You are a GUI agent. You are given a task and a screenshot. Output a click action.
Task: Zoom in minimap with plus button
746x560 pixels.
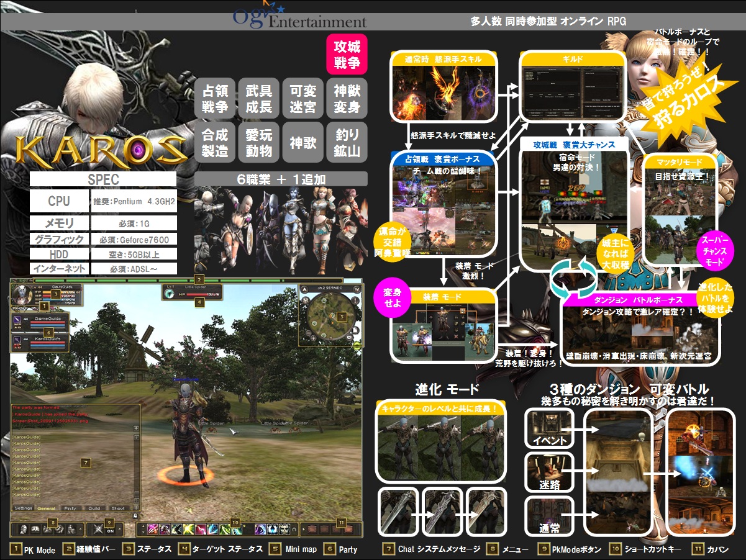pyautogui.click(x=314, y=338)
